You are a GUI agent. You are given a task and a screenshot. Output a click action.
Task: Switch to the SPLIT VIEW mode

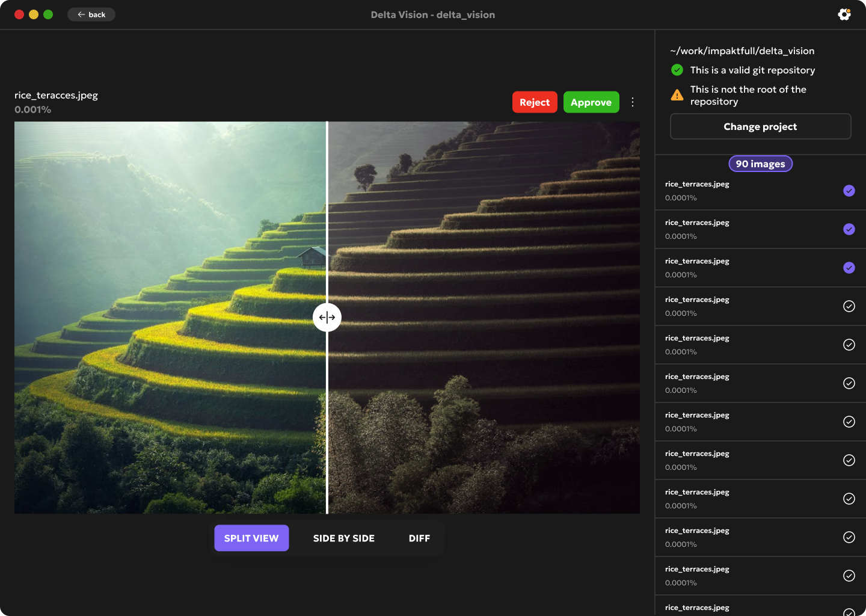point(251,538)
